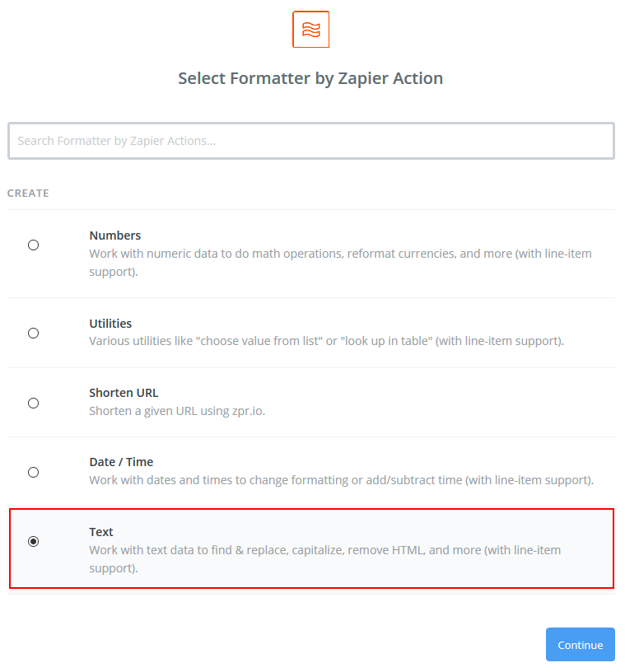Select the Date / Time action title
This screenshot has width=625, height=672.
click(x=121, y=462)
